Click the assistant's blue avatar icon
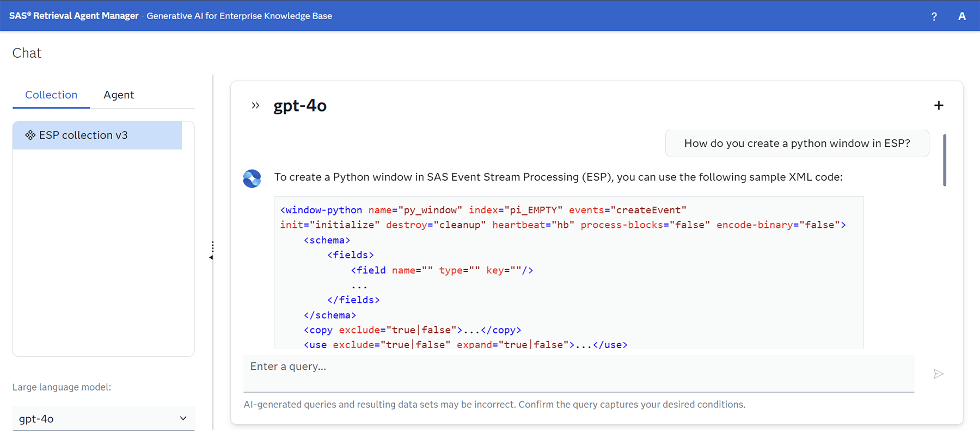The height and width of the screenshot is (446, 980). (x=252, y=178)
